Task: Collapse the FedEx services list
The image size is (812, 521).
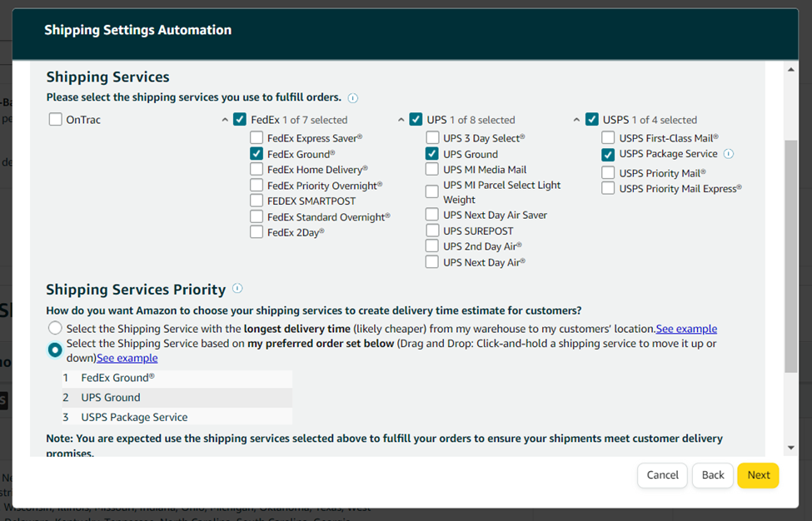Action: [x=225, y=121]
